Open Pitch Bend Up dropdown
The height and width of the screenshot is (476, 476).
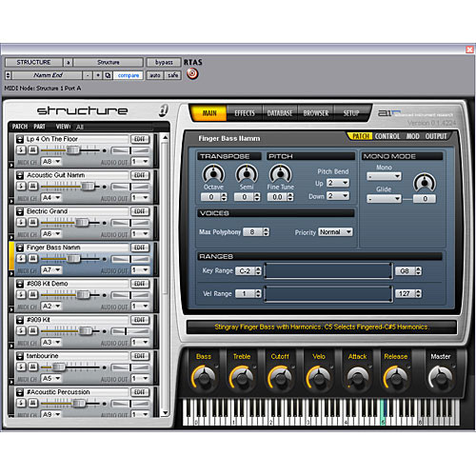[338, 183]
